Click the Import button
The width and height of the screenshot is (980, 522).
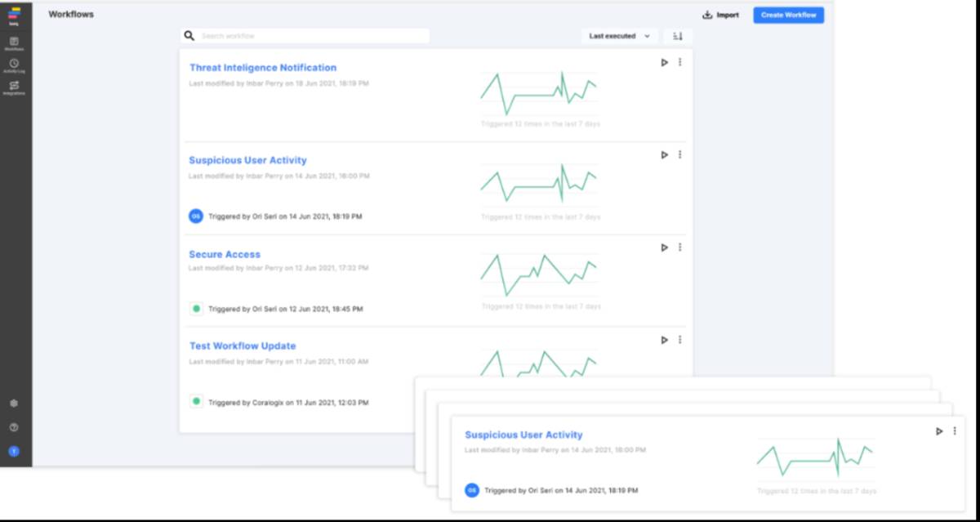click(x=720, y=15)
